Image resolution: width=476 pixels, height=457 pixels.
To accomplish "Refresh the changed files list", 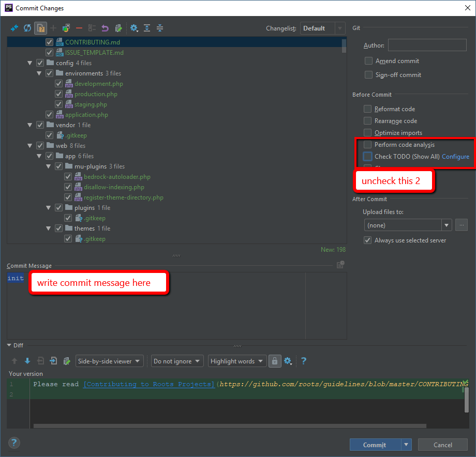I will pyautogui.click(x=27, y=28).
